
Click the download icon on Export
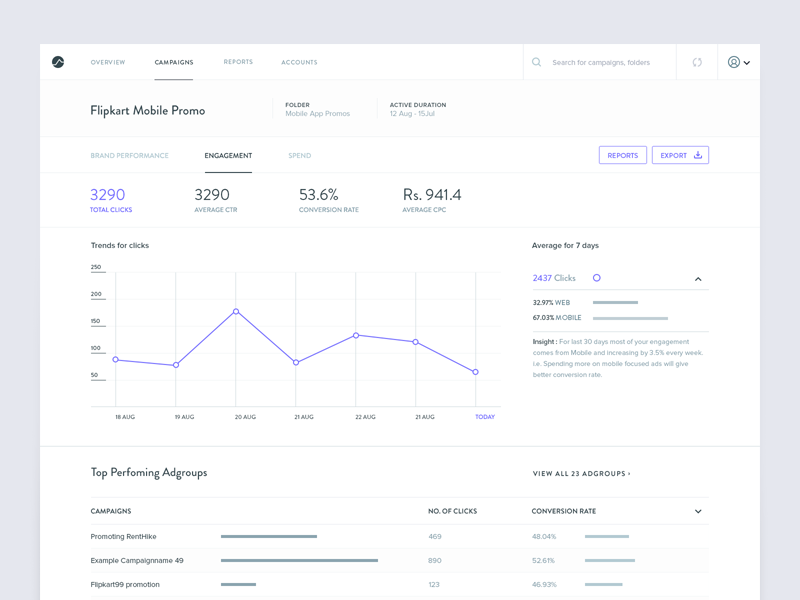click(x=698, y=155)
